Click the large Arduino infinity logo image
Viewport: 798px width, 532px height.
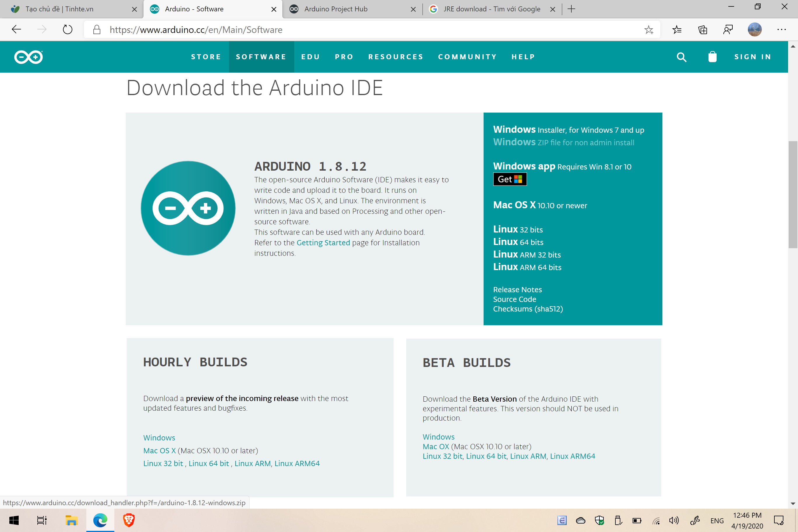[188, 208]
